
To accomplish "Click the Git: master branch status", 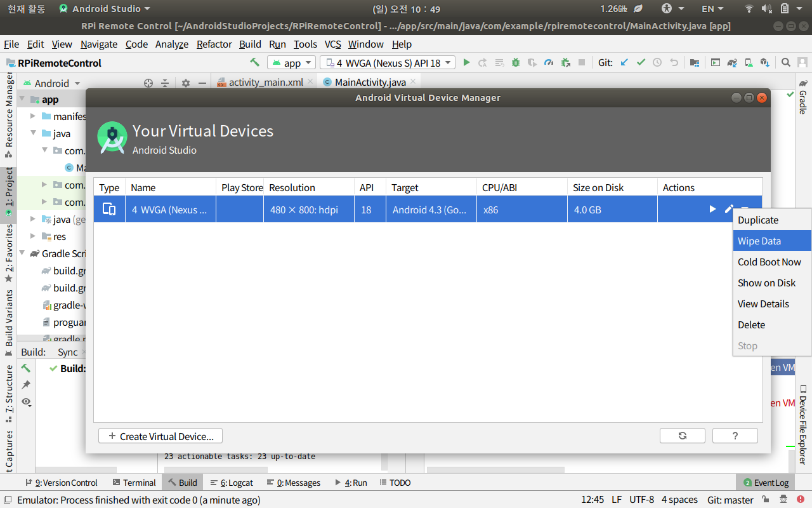I will [730, 500].
